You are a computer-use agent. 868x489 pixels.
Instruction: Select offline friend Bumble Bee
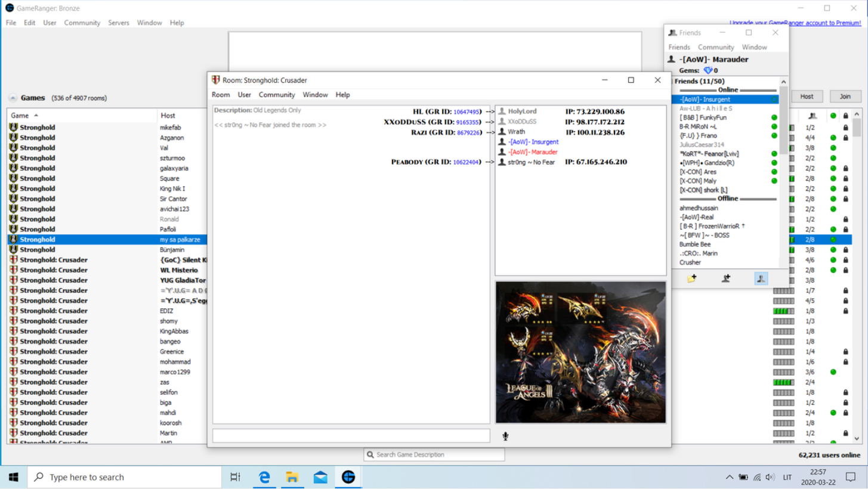(x=725, y=244)
